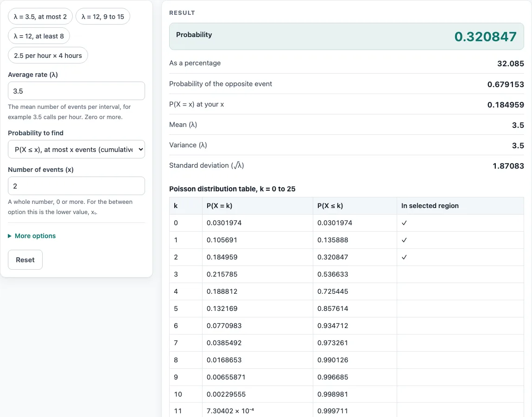Select cumulative value 0.725445
The width and height of the screenshot is (532, 417).
pyautogui.click(x=333, y=291)
